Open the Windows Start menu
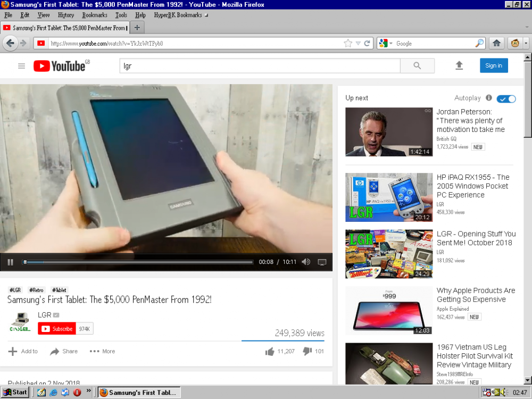The image size is (532, 399). 15,392
